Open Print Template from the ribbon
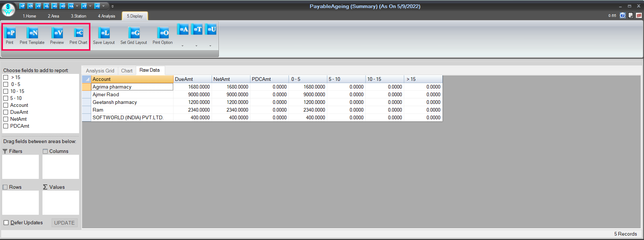The width and height of the screenshot is (644, 240). coord(32,34)
